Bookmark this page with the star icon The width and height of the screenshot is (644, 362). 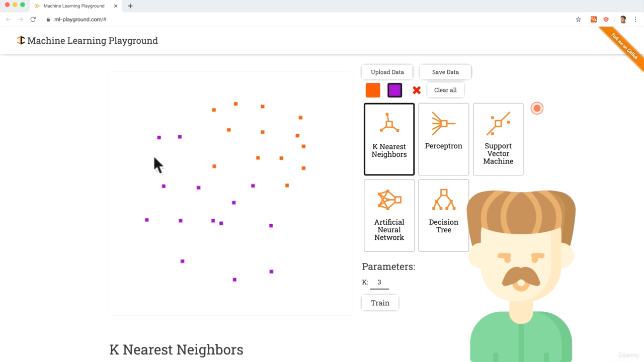tap(579, 20)
